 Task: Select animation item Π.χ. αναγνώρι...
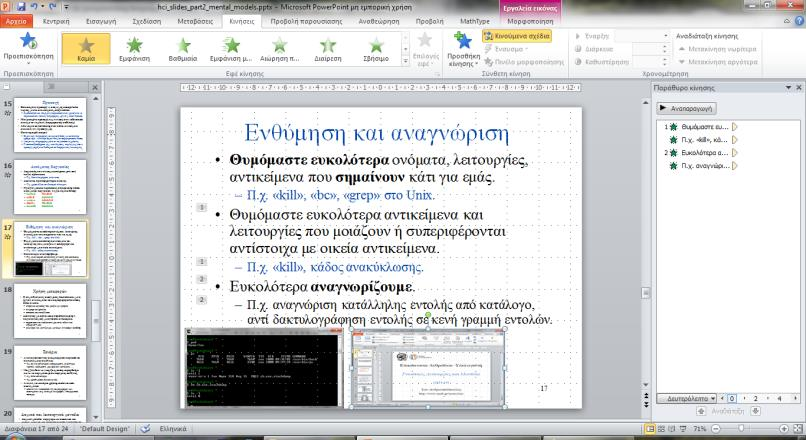700,166
